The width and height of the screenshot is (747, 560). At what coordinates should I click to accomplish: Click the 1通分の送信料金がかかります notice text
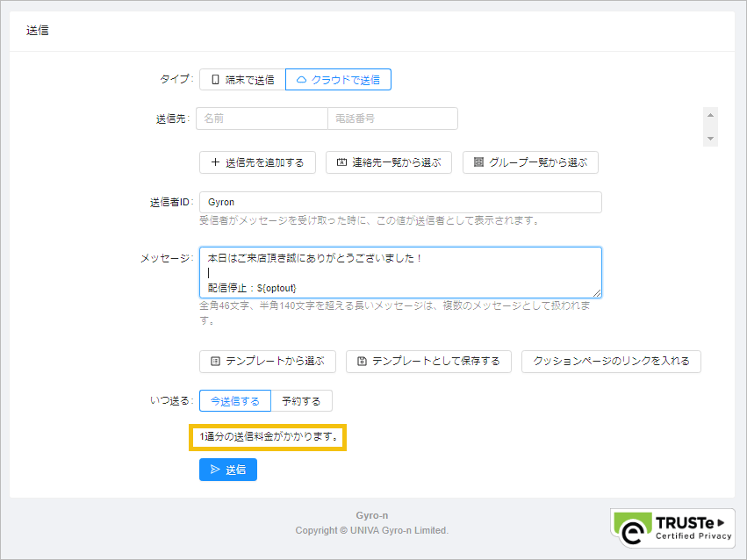pyautogui.click(x=269, y=436)
